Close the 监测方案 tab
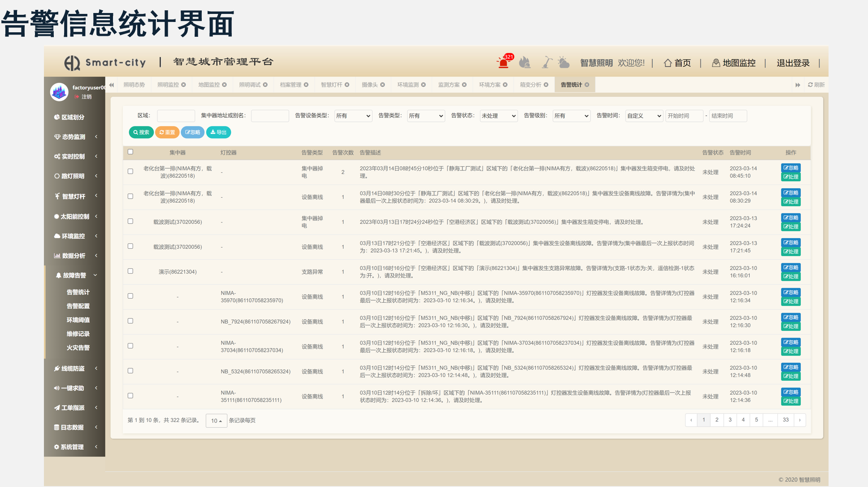This screenshot has height=487, width=868. click(464, 85)
